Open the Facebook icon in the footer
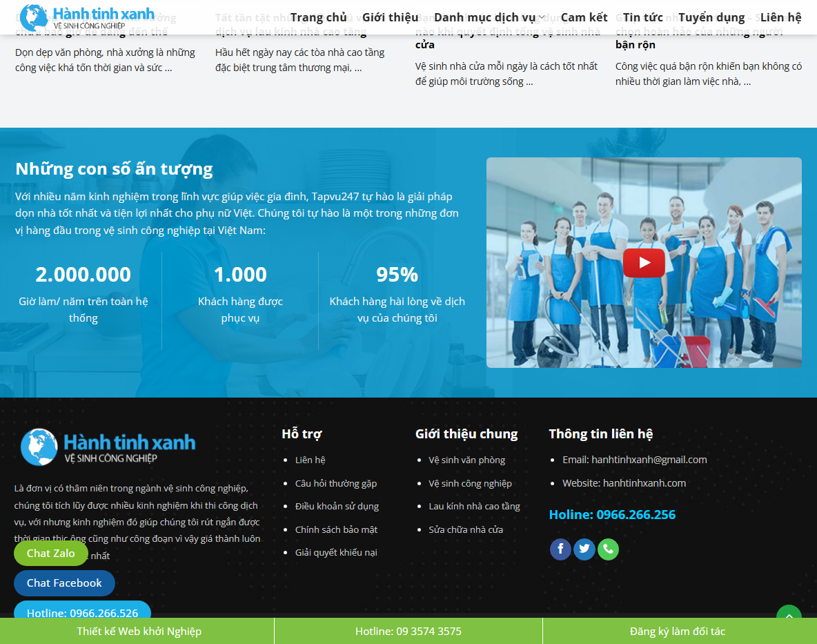 point(560,549)
